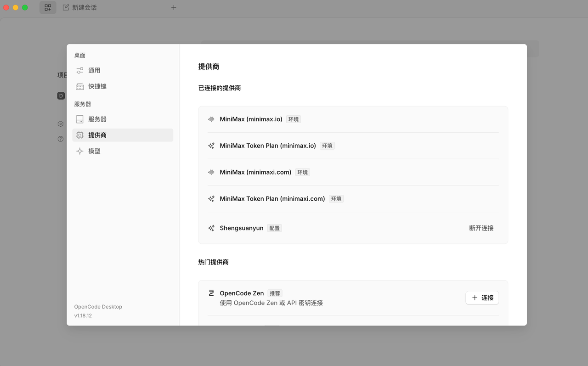The width and height of the screenshot is (588, 366).
Task: Disconnect Shengsuanyun with 断开连接
Action: coord(481,228)
